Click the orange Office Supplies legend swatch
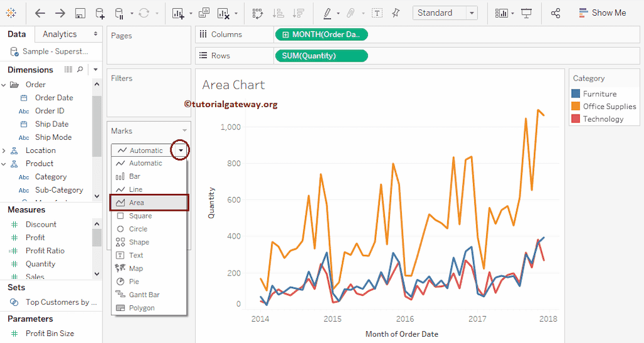The image size is (644, 343). 576,106
